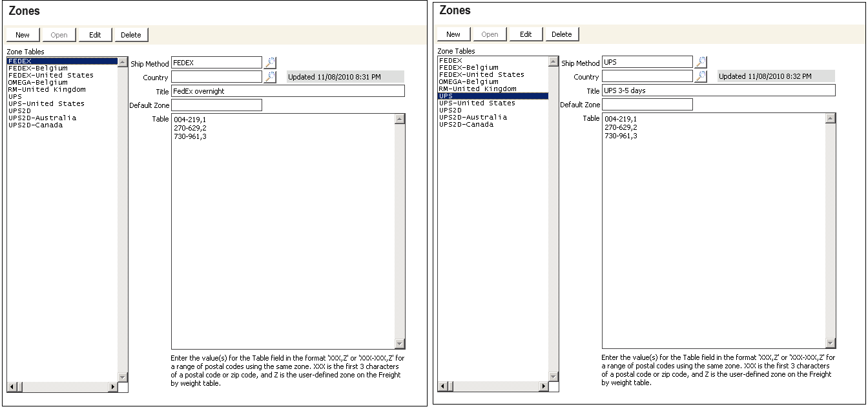Image resolution: width=868 pixels, height=411 pixels.
Task: Select UPS2D-Canada in the right zone list
Action: 493,124
